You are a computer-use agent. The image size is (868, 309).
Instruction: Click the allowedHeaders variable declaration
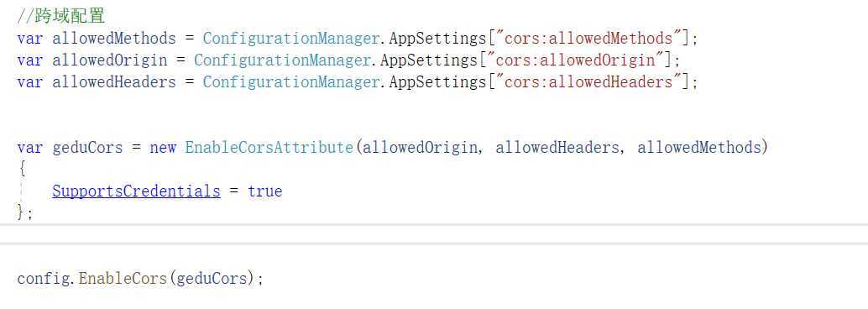pyautogui.click(x=114, y=82)
